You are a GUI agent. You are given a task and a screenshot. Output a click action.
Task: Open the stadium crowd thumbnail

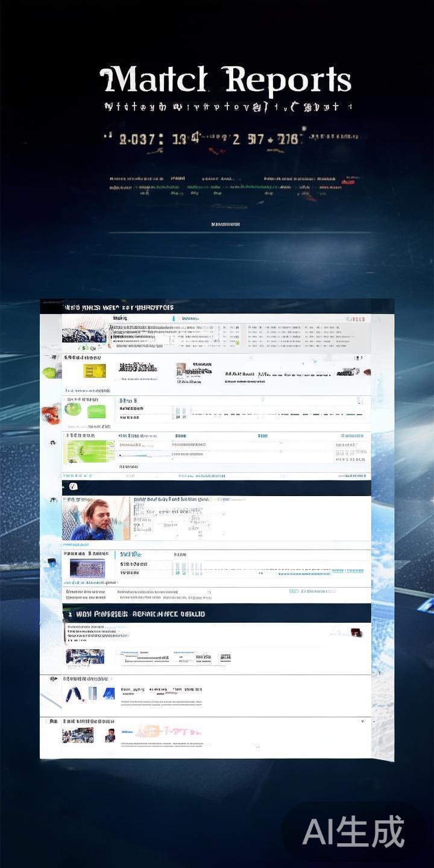click(x=87, y=568)
